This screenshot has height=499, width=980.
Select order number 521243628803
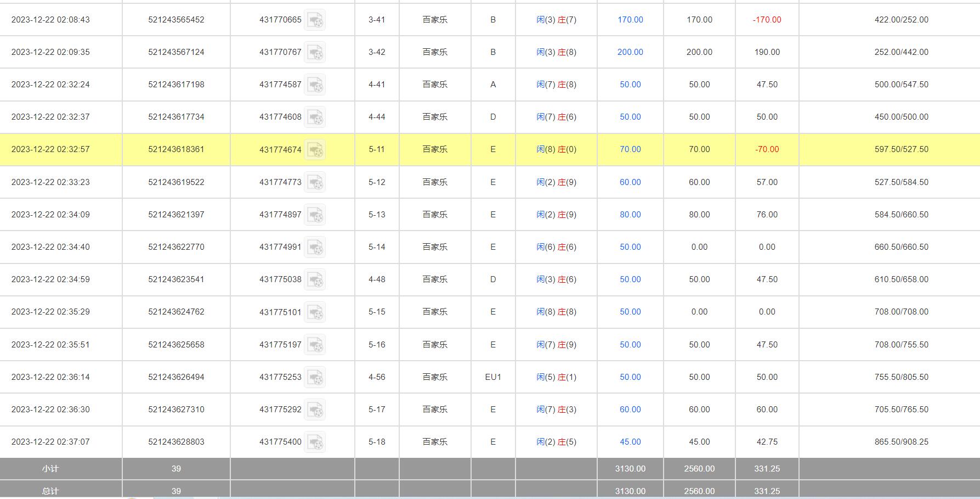[176, 442]
